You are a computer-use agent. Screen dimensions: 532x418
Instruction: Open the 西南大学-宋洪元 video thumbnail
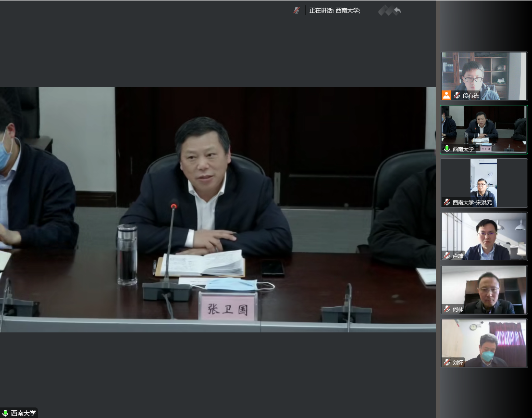(x=484, y=182)
